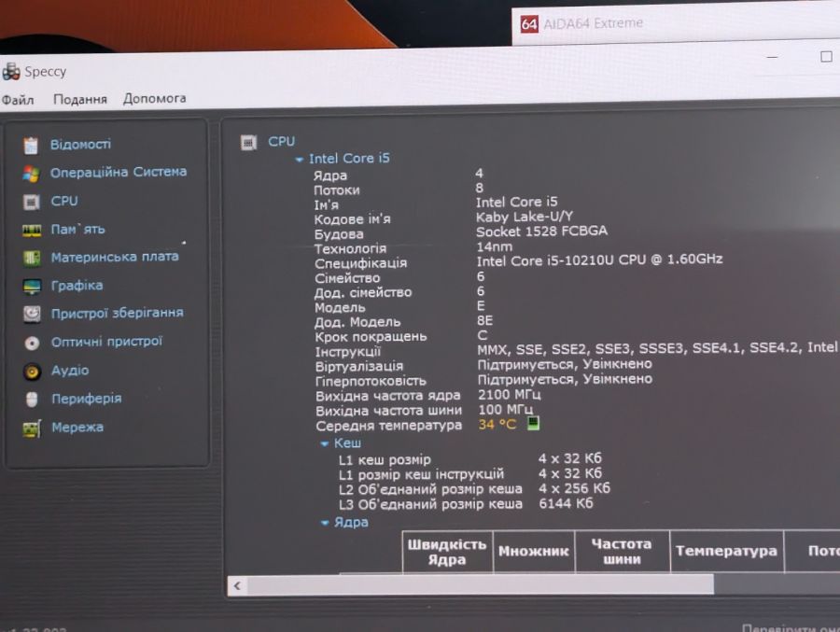The width and height of the screenshot is (840, 632).
Task: Open the Допомога menu
Action: click(x=155, y=99)
